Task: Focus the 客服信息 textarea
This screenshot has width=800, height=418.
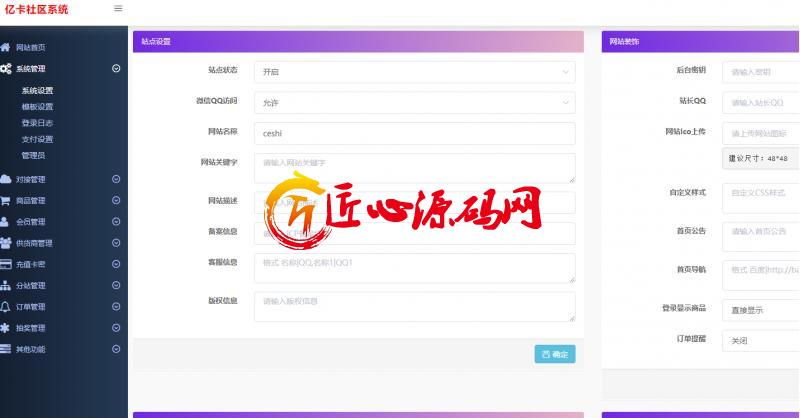Action: tap(415, 268)
